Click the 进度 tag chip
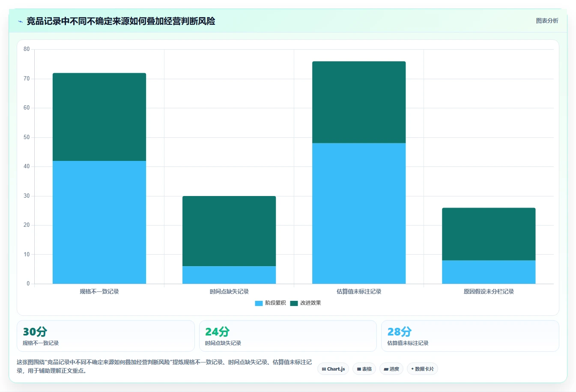576x392 pixels. point(391,369)
